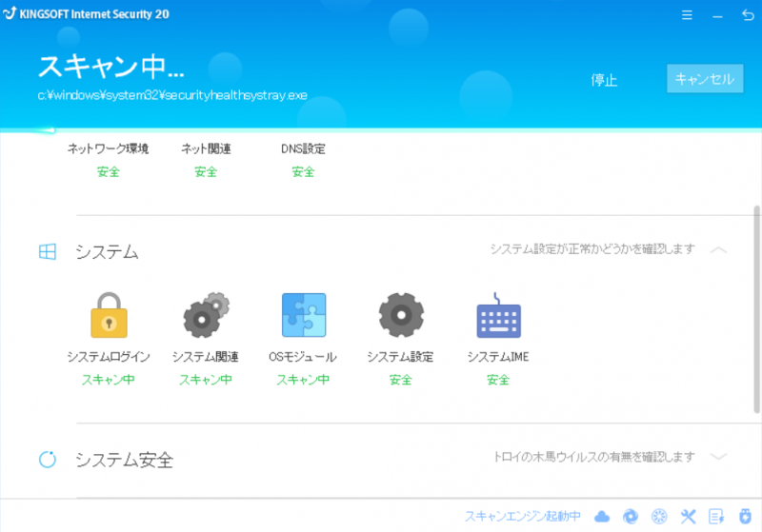Click the システム関連 gears icon
This screenshot has height=532, width=762.
(x=206, y=315)
